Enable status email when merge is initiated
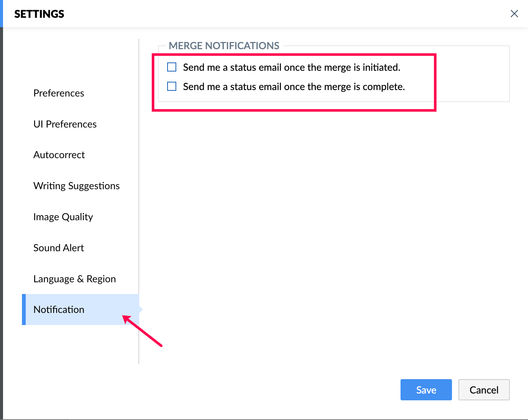528x420 pixels. [172, 67]
